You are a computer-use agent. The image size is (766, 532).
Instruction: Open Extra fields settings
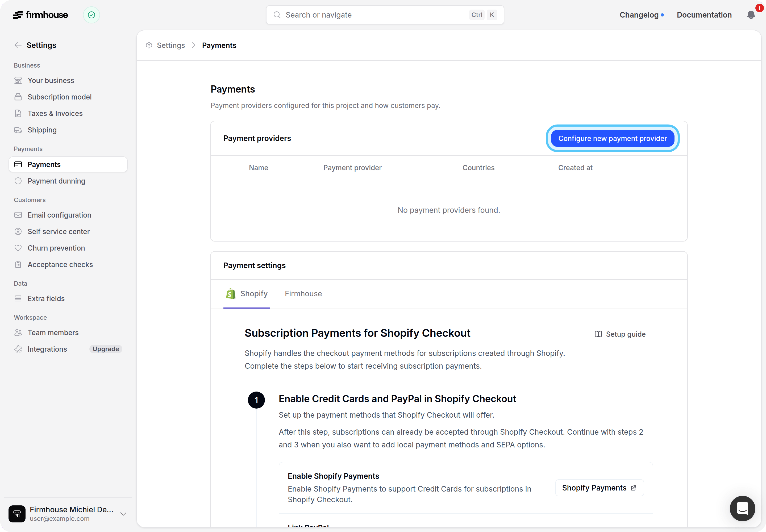68,299
